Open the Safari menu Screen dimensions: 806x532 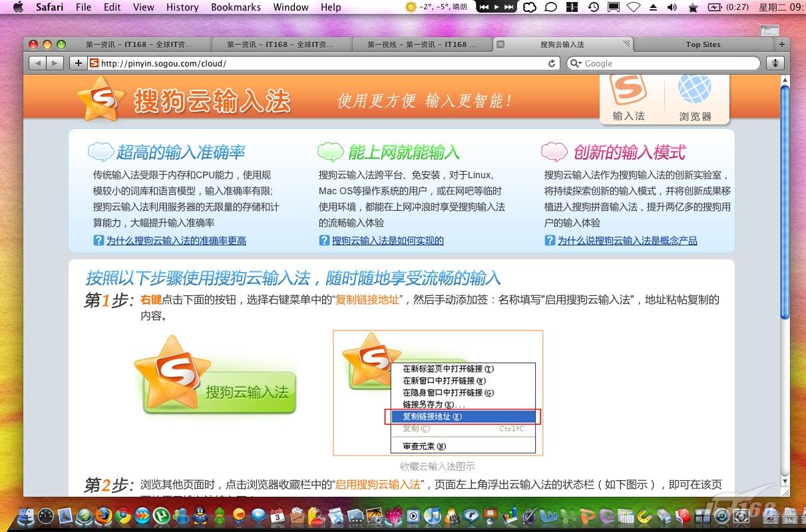pos(50,7)
